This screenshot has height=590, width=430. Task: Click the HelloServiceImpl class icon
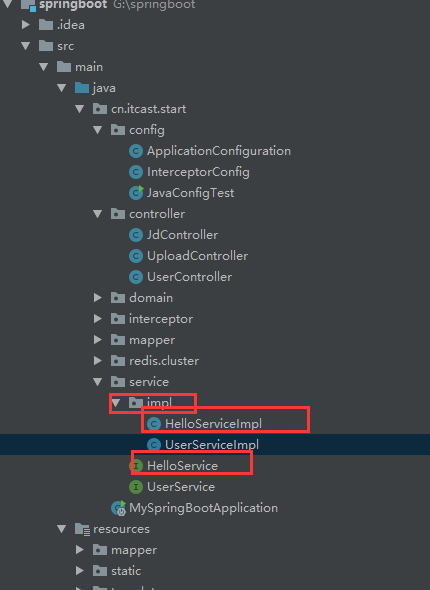[x=154, y=424]
